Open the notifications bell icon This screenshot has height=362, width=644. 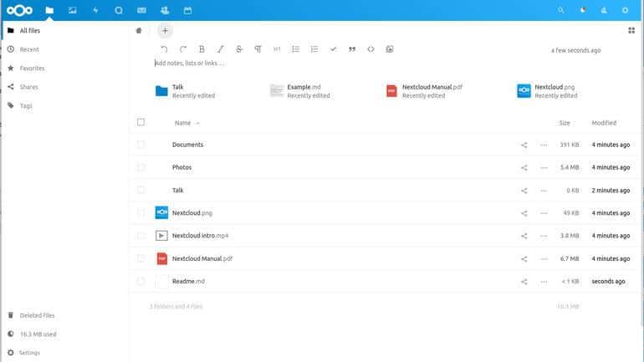583,10
